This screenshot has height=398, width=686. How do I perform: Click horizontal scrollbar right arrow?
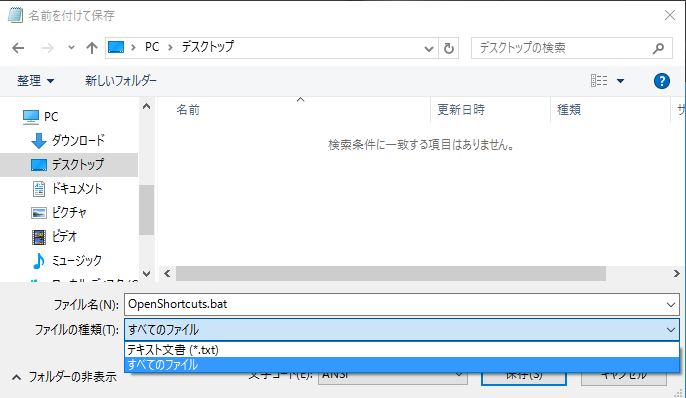click(676, 273)
